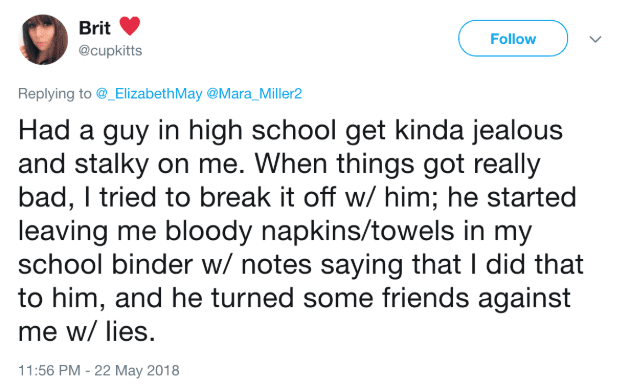628x390 pixels.
Task: Open the tweet options chevron menu
Action: [596, 39]
